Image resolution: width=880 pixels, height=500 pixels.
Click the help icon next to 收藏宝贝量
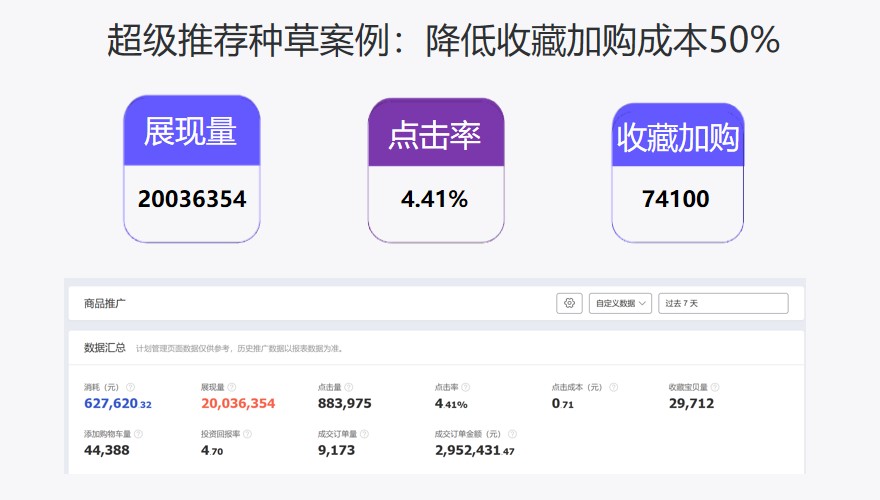tap(715, 387)
